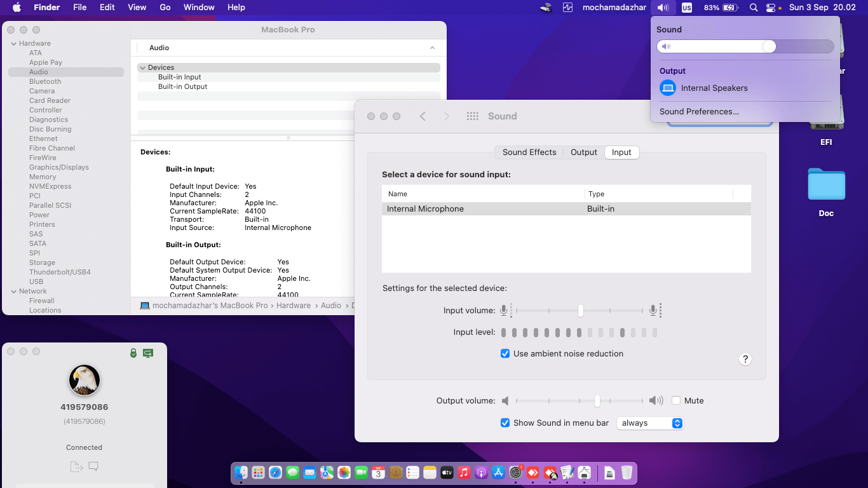
Task: Select Internal Microphone input device row
Action: (x=566, y=209)
